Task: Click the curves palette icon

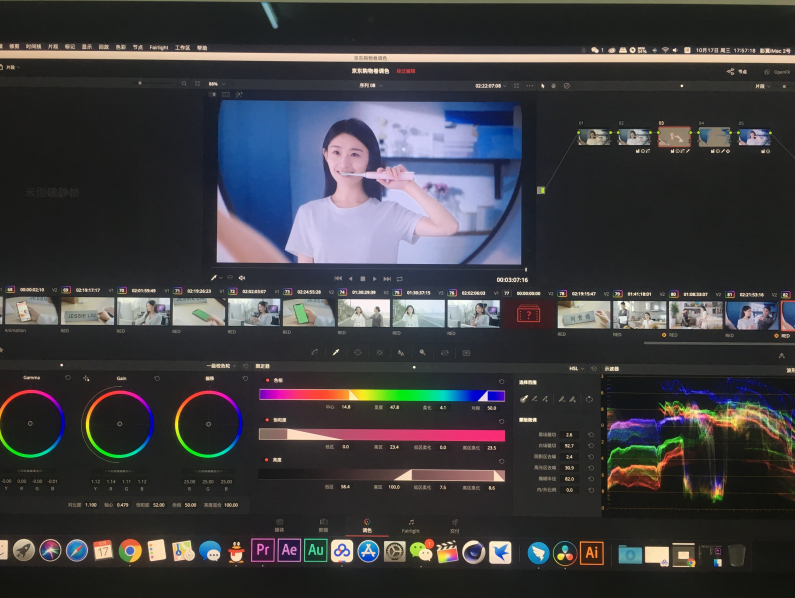Action: (x=313, y=352)
